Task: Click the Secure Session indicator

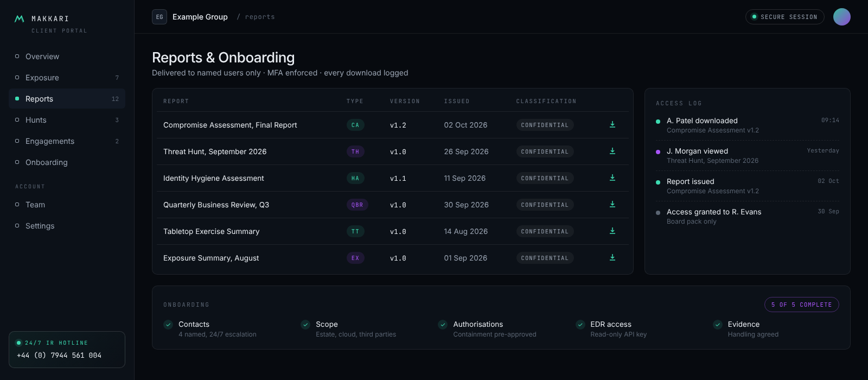Action: [785, 17]
